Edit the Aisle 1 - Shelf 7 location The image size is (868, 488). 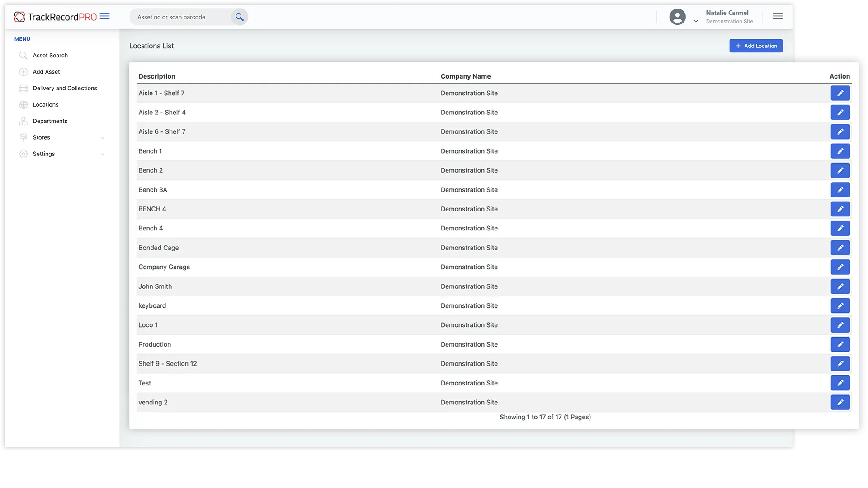840,93
